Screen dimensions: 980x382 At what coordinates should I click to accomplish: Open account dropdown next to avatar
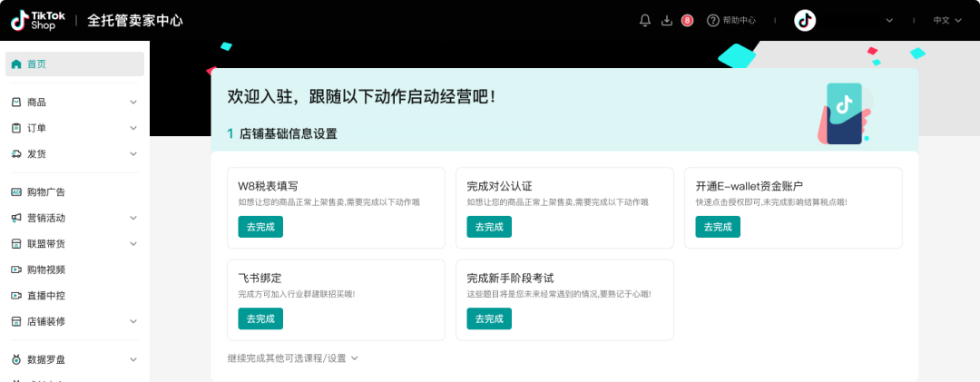(x=888, y=20)
